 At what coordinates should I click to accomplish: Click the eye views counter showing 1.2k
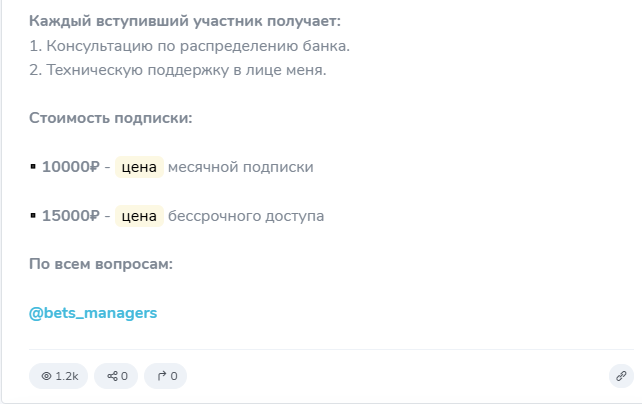tap(58, 376)
